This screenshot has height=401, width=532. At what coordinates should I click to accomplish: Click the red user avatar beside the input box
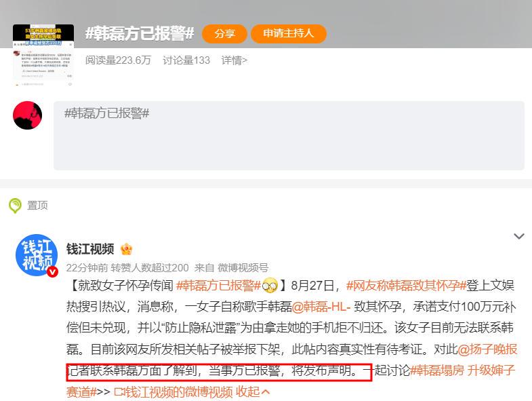(x=28, y=115)
